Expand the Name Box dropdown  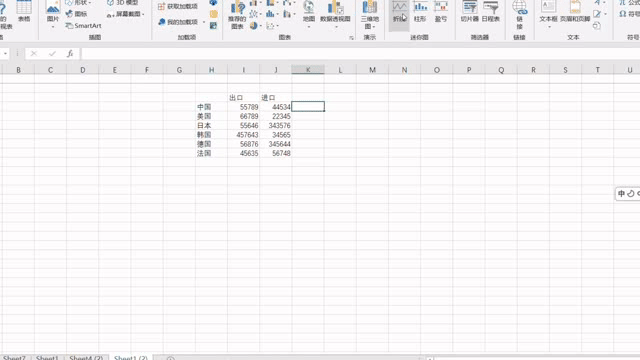click(x=5, y=53)
